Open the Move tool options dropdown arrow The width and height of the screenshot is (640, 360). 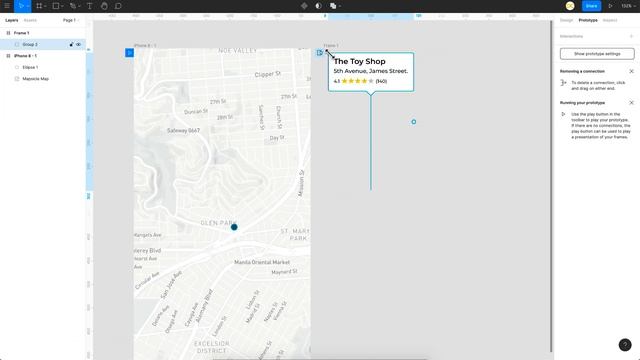[28, 6]
